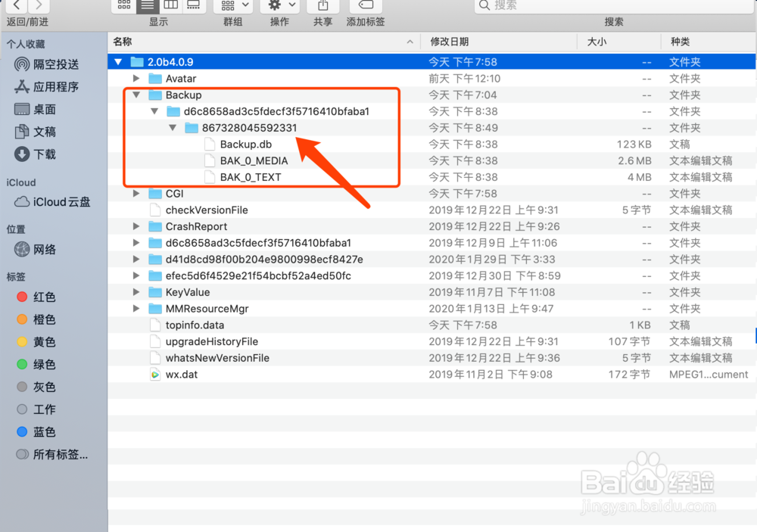Click the 123 KB size cell
Viewport: 757px width, 532px height.
634,145
